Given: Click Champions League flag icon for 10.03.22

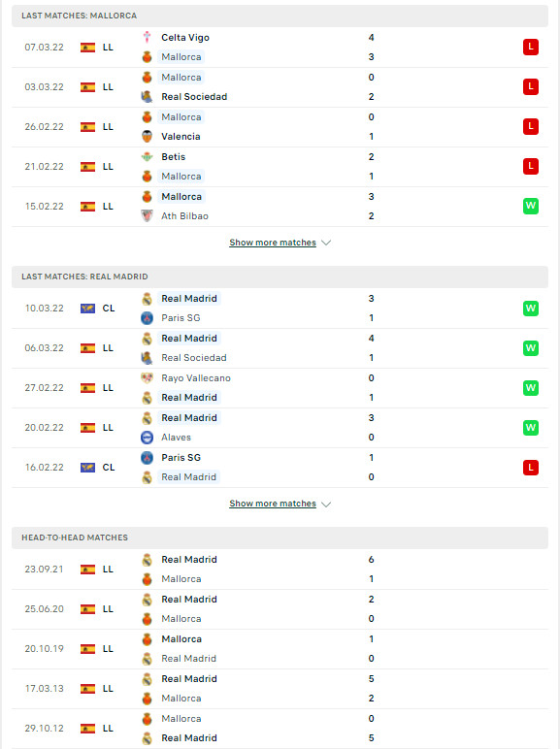Looking at the screenshot, I should (x=87, y=309).
